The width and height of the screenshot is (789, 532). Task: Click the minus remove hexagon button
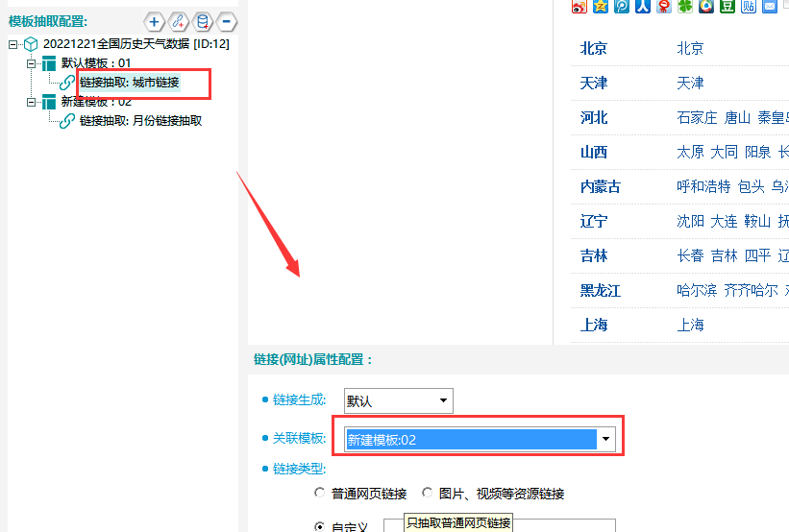pos(227,21)
